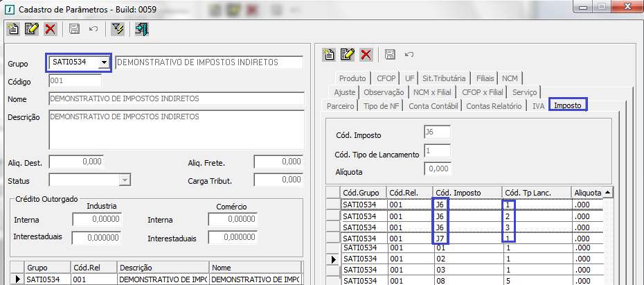
Task: Click the red X delete icon in main toolbar
Action: point(50,29)
